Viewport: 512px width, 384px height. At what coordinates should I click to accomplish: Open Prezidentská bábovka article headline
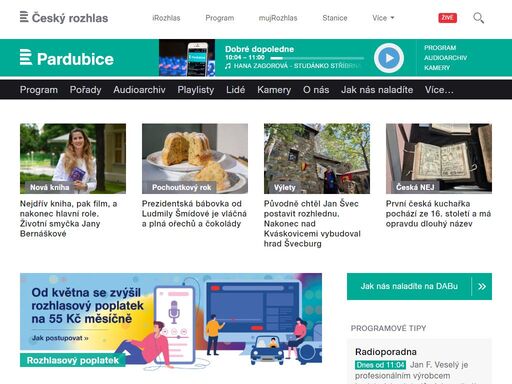tap(194, 214)
